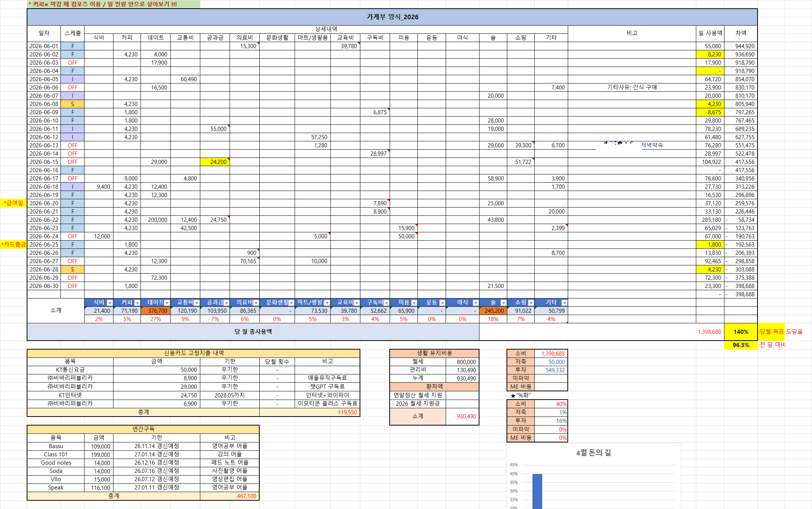Viewport: 812px width, 509px height.
Task: Open the 커피 filter dropdown arrow
Action: pos(137,303)
